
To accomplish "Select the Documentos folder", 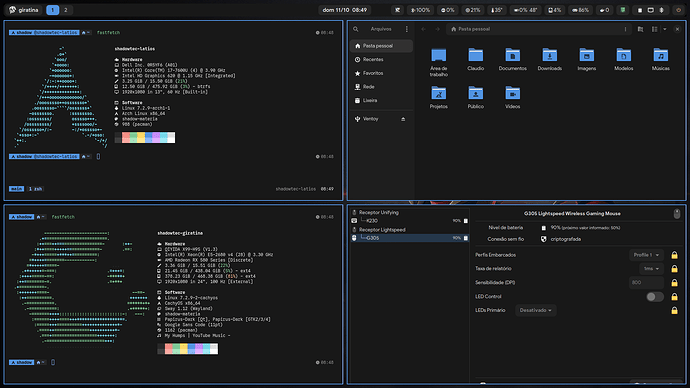I will (x=513, y=59).
